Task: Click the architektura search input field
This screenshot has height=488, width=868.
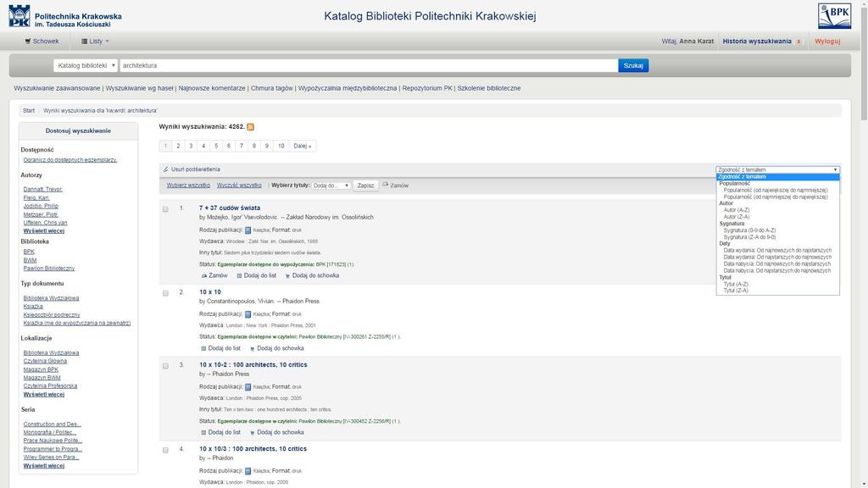Action: (x=369, y=65)
